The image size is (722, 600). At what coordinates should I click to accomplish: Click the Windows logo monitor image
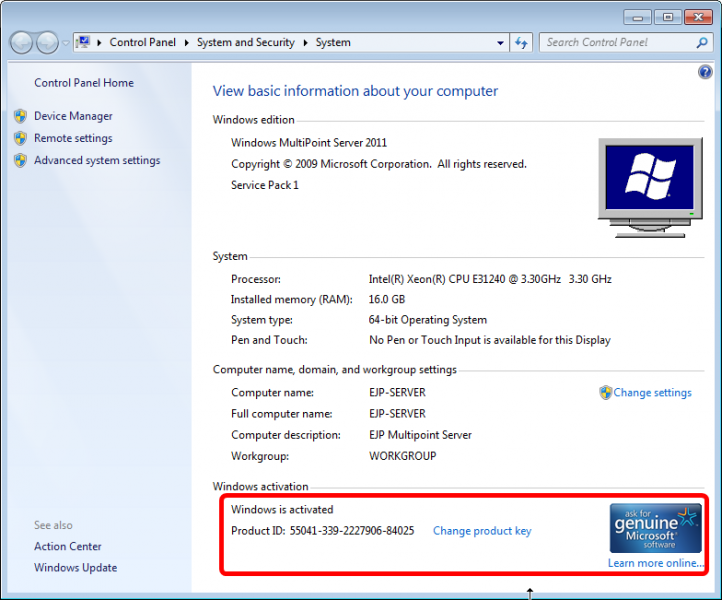tap(650, 187)
